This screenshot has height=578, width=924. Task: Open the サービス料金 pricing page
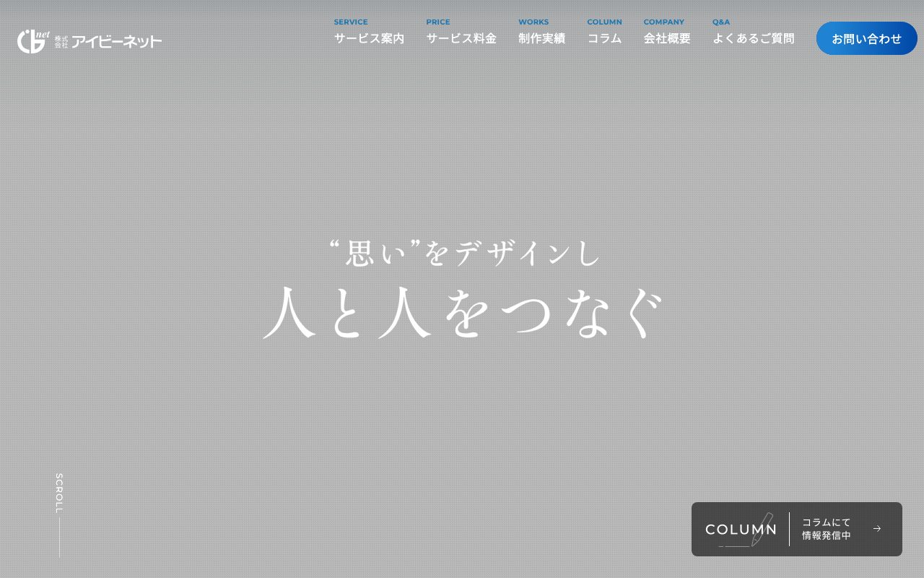461,38
